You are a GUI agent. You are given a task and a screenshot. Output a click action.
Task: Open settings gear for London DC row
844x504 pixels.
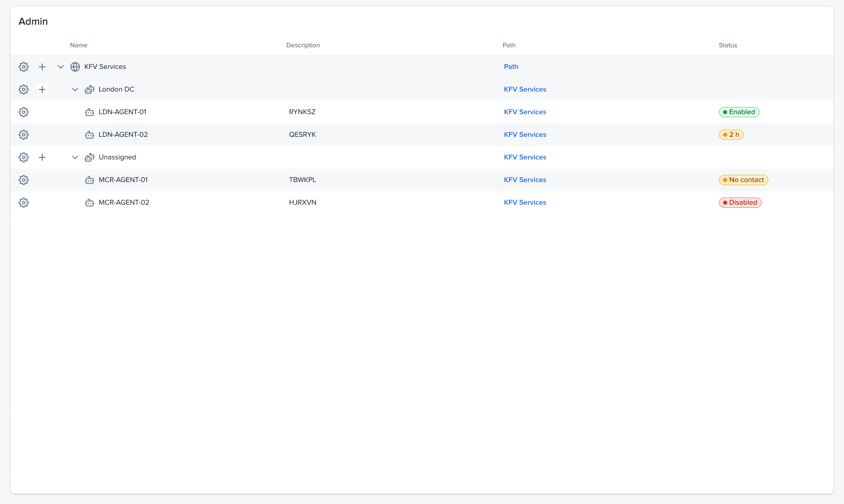point(24,89)
